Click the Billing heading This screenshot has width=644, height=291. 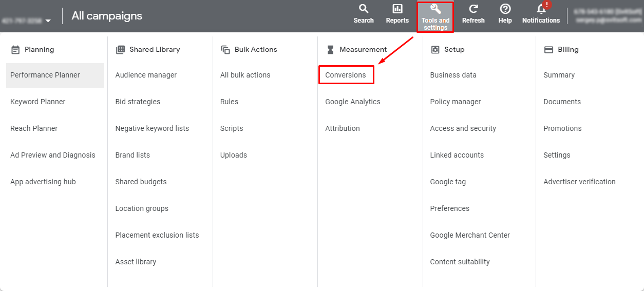[x=568, y=50]
